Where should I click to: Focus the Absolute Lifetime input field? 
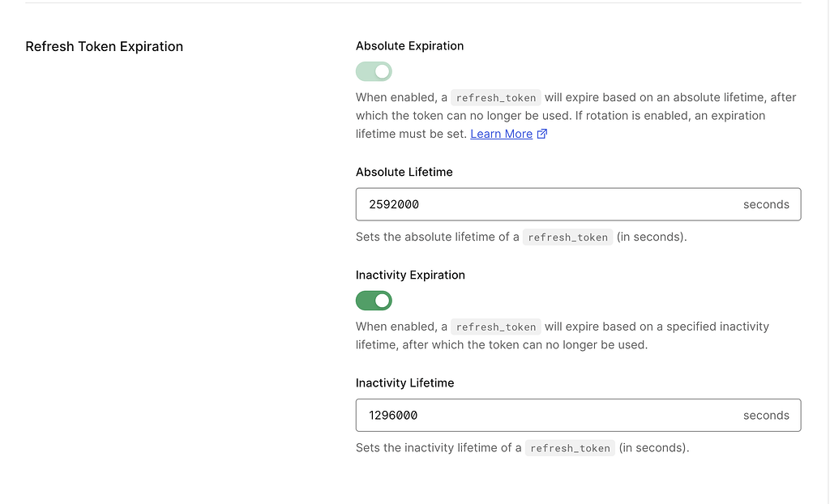click(551, 204)
